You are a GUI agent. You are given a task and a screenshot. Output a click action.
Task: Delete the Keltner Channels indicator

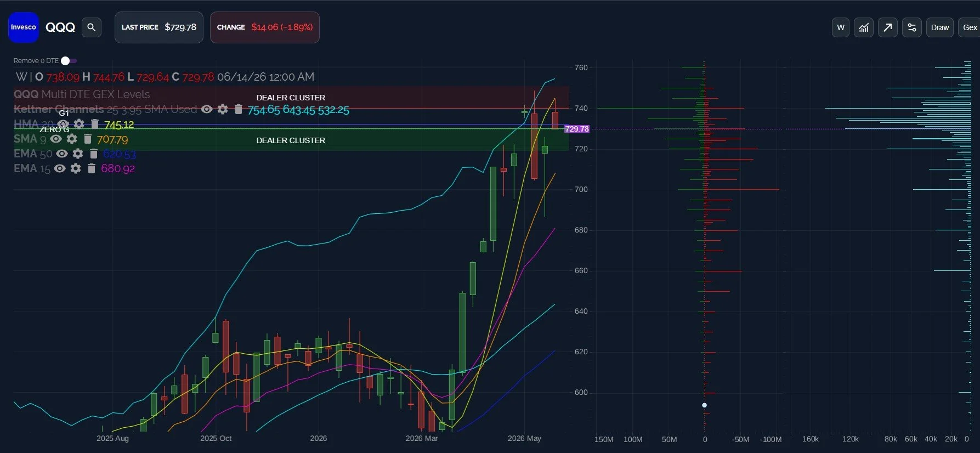238,109
